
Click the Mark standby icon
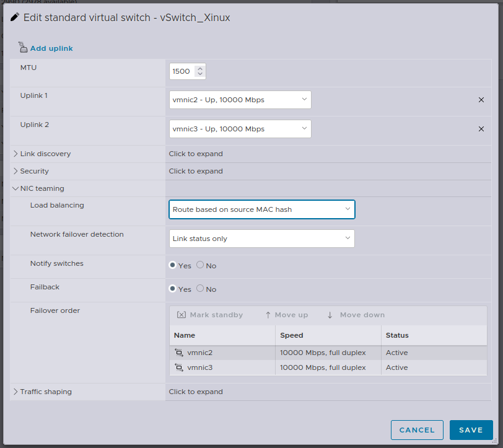(182, 315)
